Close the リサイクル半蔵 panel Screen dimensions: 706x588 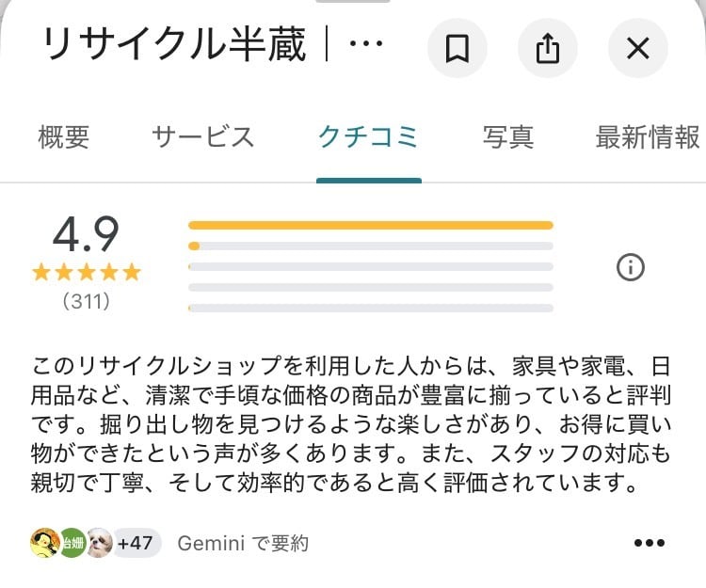tap(637, 48)
